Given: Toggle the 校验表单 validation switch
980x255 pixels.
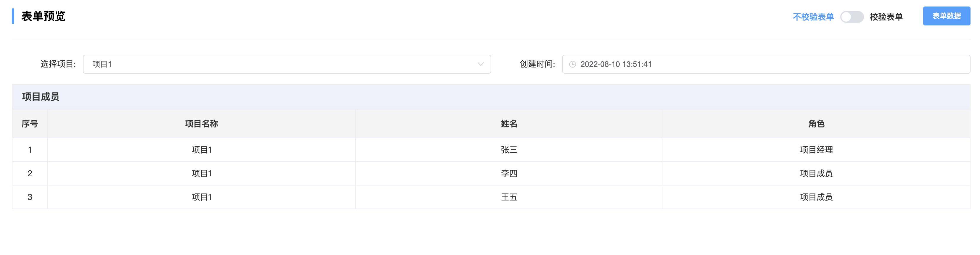Looking at the screenshot, I should tap(852, 17).
